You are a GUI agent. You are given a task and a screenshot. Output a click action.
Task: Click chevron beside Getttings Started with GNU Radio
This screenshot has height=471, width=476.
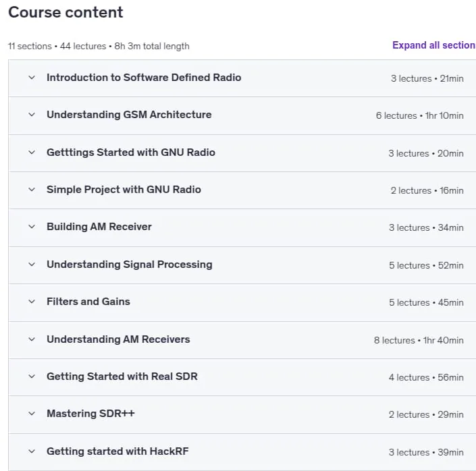click(x=32, y=153)
